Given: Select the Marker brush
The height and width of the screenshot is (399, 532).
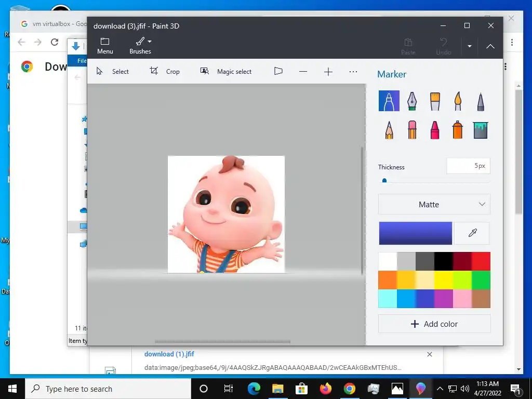Looking at the screenshot, I should (389, 101).
